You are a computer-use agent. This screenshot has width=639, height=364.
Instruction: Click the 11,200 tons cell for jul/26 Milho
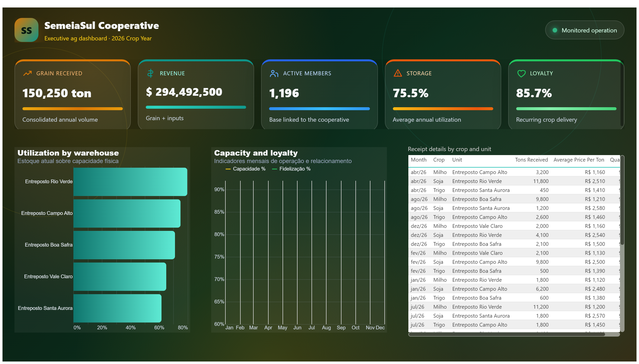(540, 307)
